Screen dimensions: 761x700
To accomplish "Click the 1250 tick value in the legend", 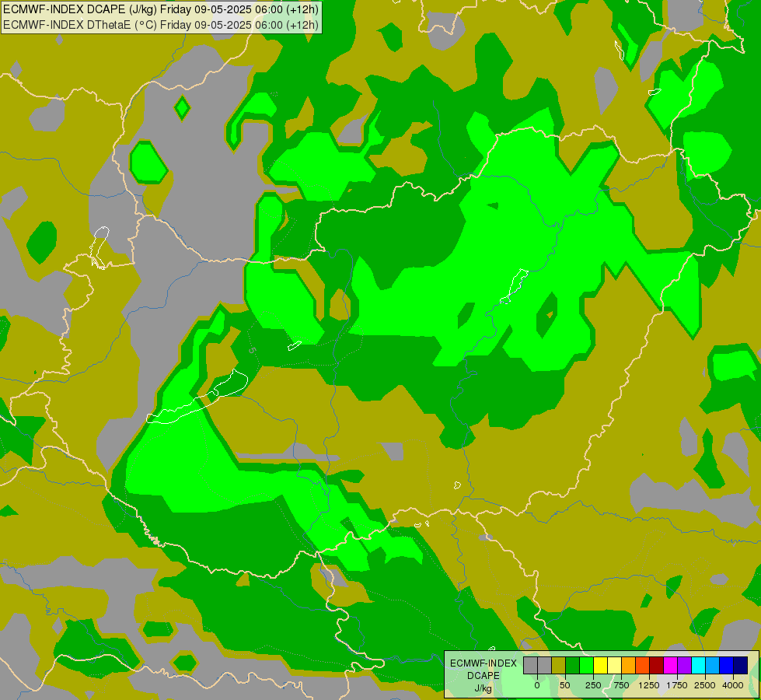I will pos(649,685).
